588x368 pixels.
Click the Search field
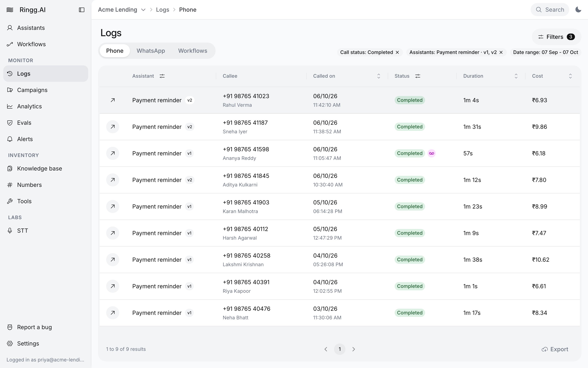(550, 9)
